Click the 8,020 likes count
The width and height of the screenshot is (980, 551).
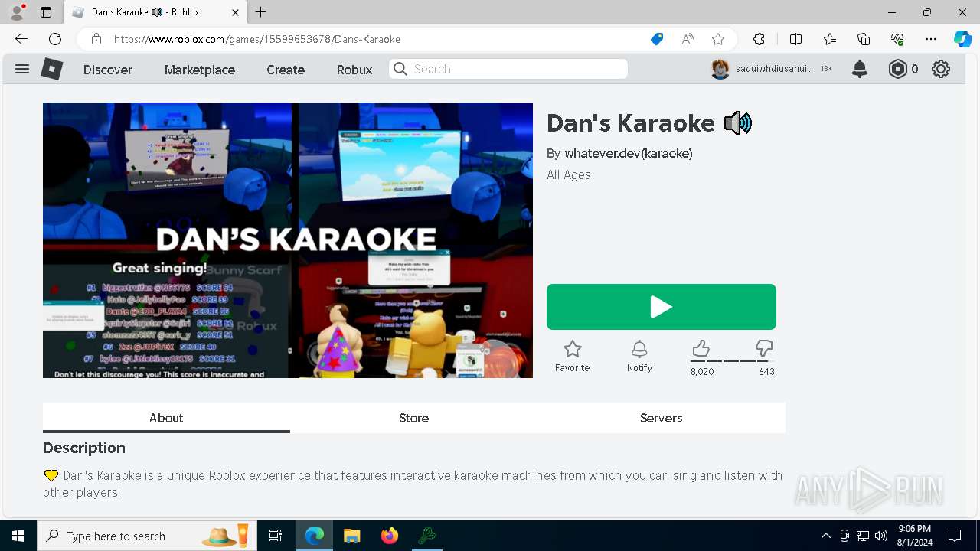tap(702, 371)
